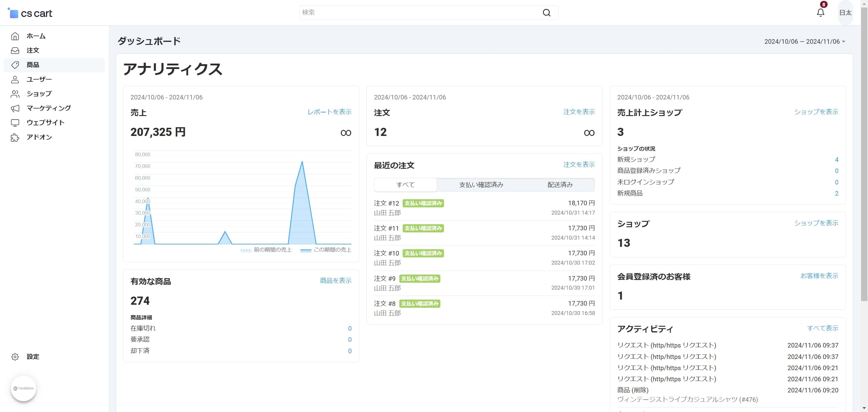Screen dimensions: 868x412
Task: Expand the dashboard date range dropdown
Action: [804, 41]
